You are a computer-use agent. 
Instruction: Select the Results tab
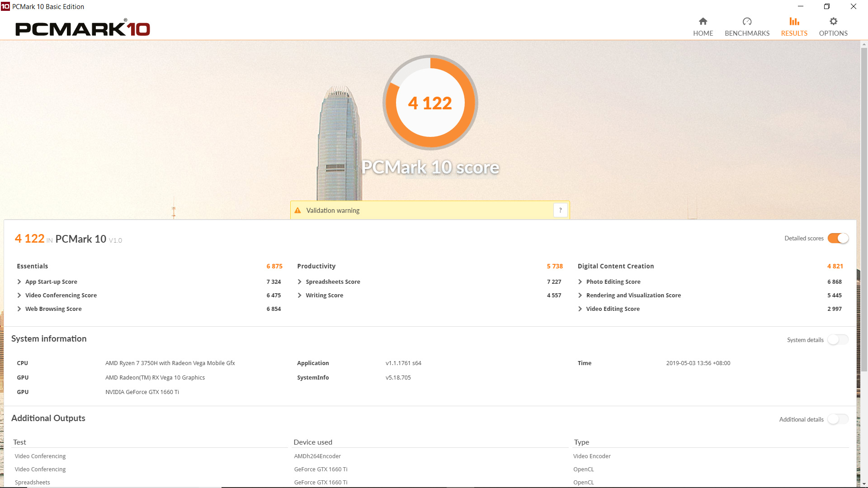794,27
